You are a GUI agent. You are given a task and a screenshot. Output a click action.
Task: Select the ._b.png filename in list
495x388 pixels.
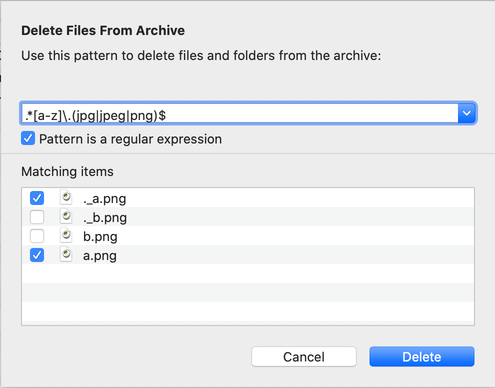[105, 218]
